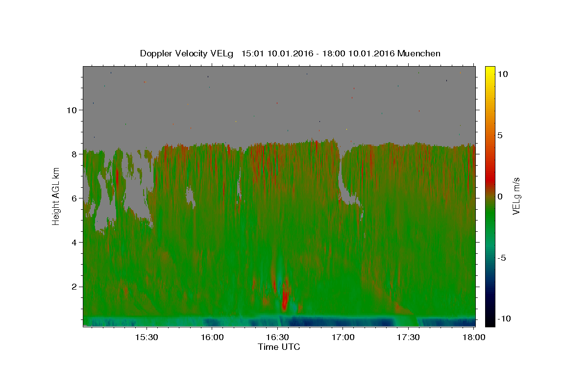Click the red updraft patch near 16:30

(x=285, y=299)
